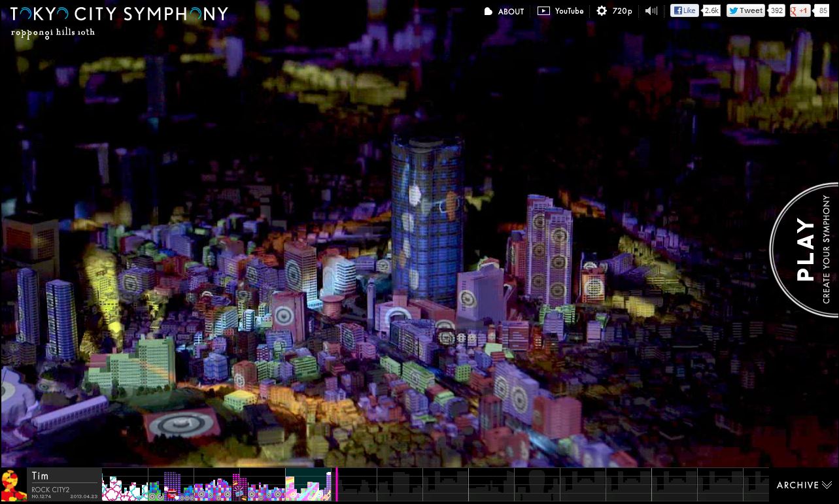Click the ROCK CITY2 track title
The width and height of the screenshot is (839, 504).
[x=50, y=490]
